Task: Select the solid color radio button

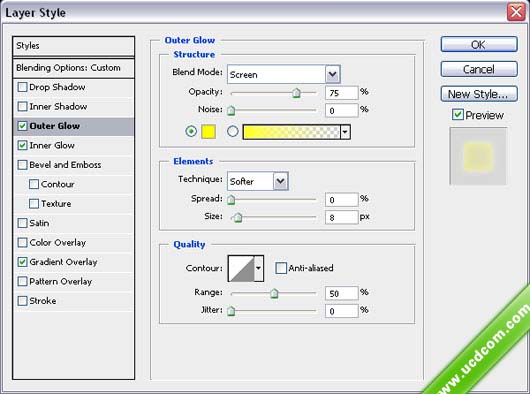Action: tap(191, 131)
